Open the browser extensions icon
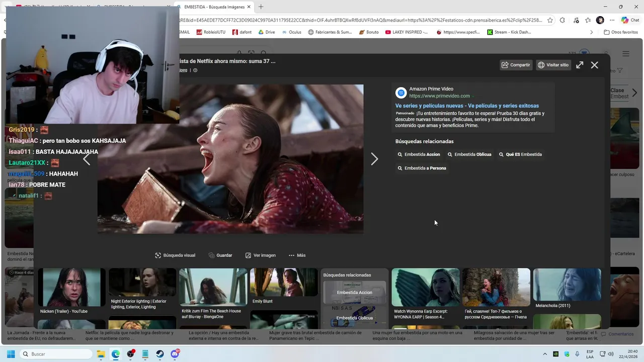644x362 pixels. (562, 20)
